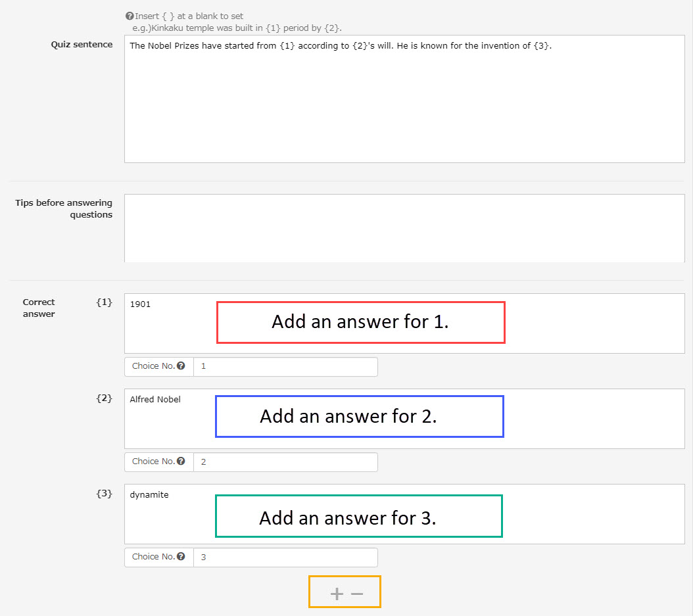
Task: Remove an answer with the minus icon
Action: [x=357, y=594]
